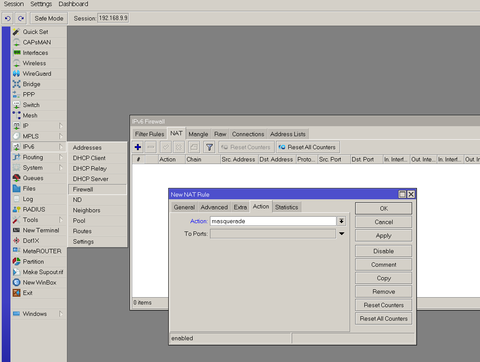Viewport: 480px width, 362px height.
Task: Click the Comment button
Action: [383, 264]
